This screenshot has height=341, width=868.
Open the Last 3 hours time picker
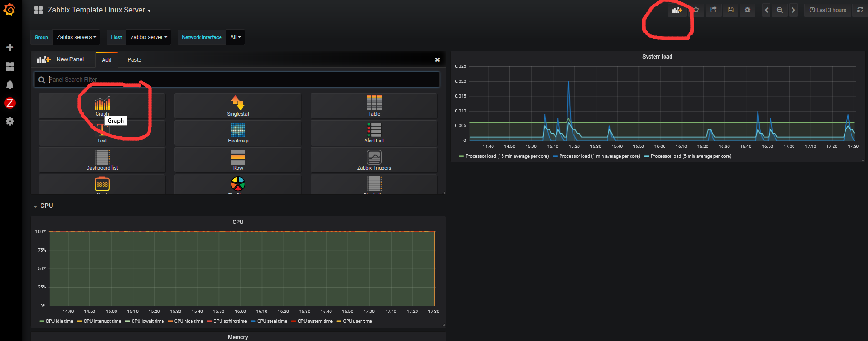[x=827, y=10]
